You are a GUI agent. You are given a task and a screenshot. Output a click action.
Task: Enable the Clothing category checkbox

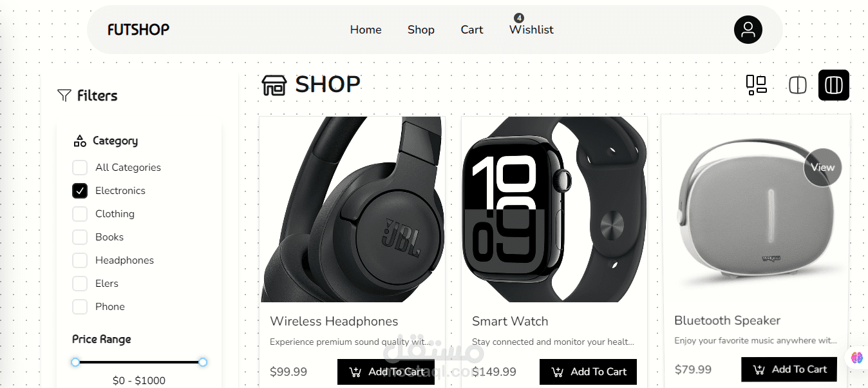pos(80,214)
